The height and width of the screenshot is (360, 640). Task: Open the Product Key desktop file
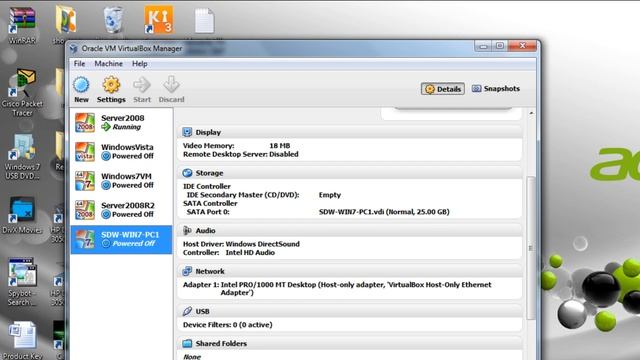click(22, 340)
